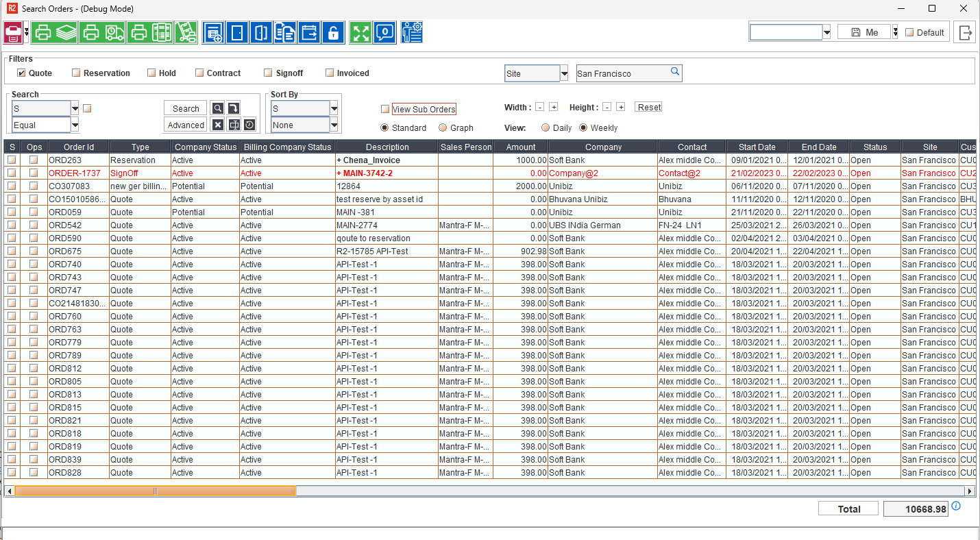This screenshot has width=980, height=540.
Task: Select the red print icon on the toolbar
Action: pyautogui.click(x=15, y=32)
